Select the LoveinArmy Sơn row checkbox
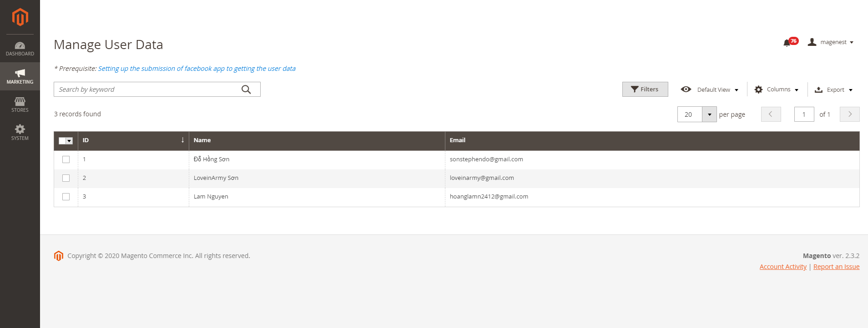The height and width of the screenshot is (328, 868). (x=66, y=178)
